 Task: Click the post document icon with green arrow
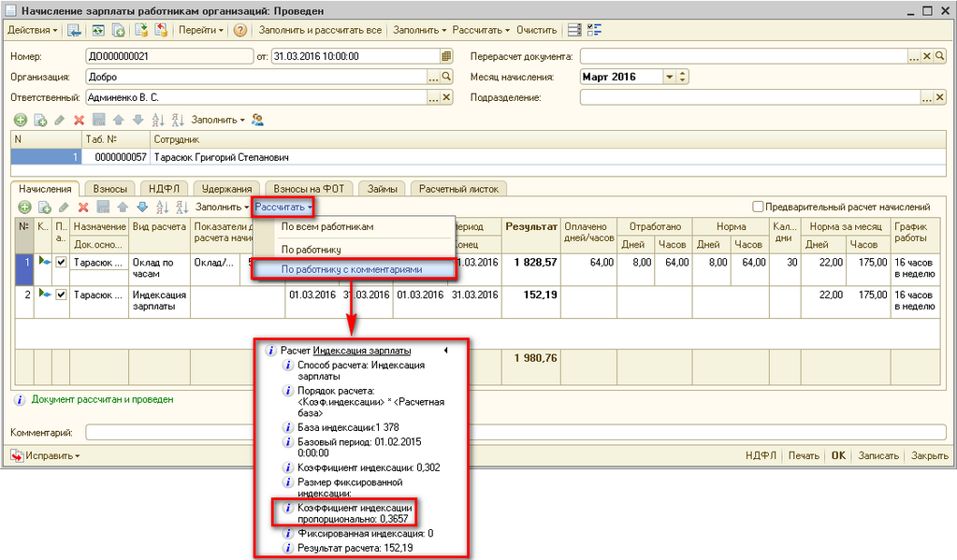pos(141,30)
